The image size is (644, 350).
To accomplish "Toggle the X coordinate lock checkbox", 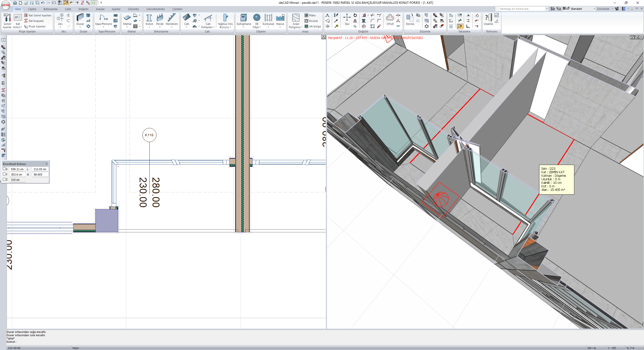I will click(4, 169).
